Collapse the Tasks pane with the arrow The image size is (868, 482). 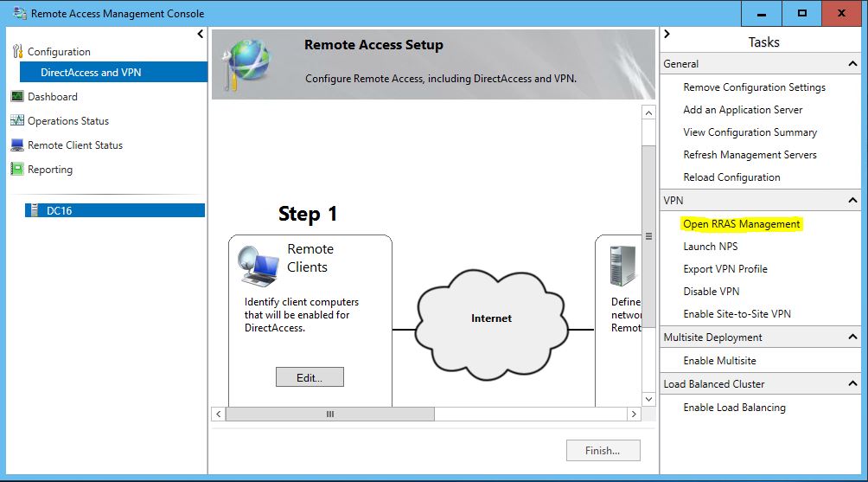(667, 34)
